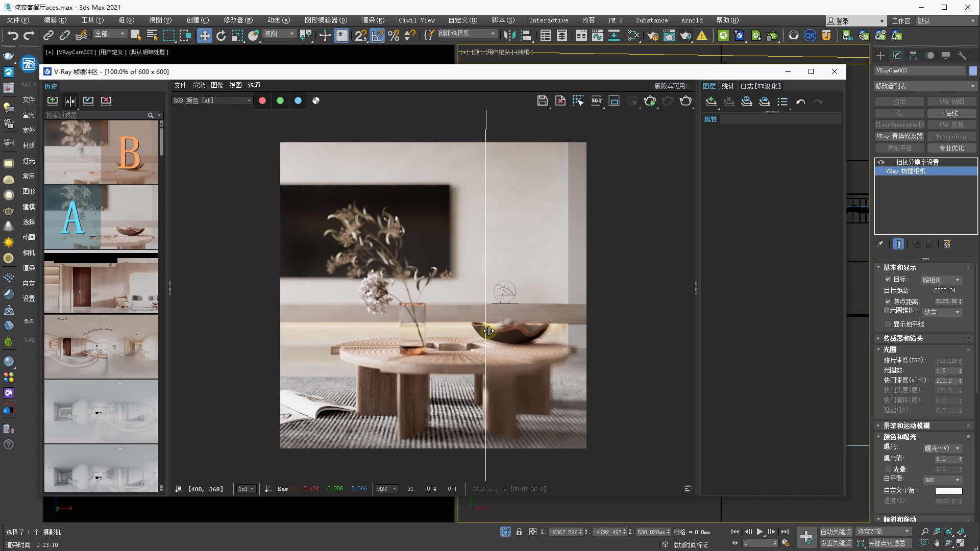Open the RGB 颜色 channel dropdown
This screenshot has height=551, width=980.
(x=212, y=101)
